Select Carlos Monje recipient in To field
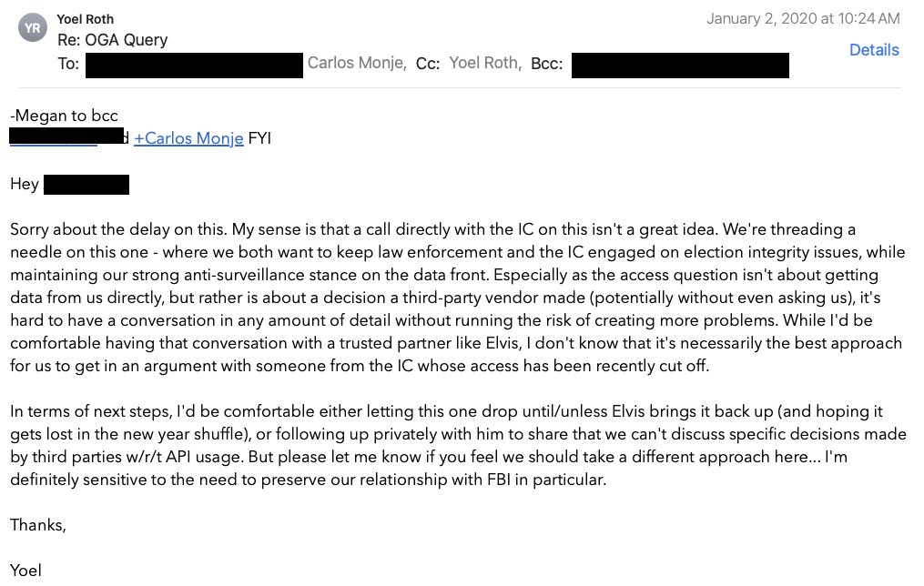This screenshot has height=586, width=924. click(356, 64)
